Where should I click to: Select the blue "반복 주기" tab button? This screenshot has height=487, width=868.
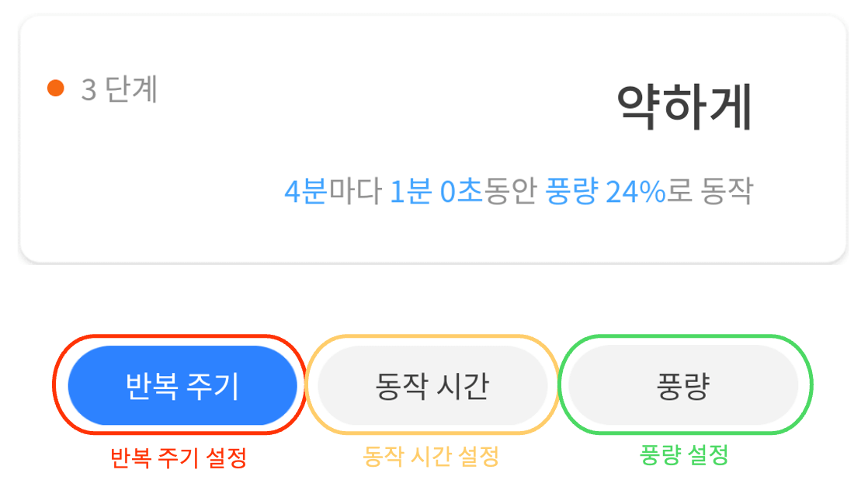click(x=182, y=386)
